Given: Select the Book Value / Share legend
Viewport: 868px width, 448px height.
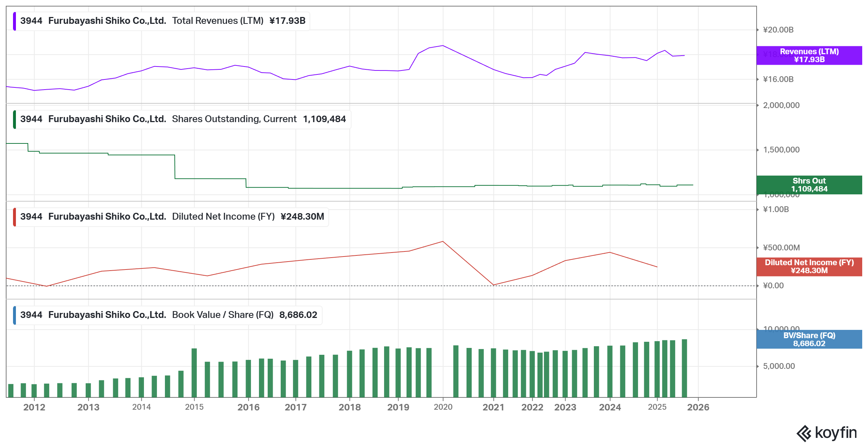Looking at the screenshot, I should 222,315.
